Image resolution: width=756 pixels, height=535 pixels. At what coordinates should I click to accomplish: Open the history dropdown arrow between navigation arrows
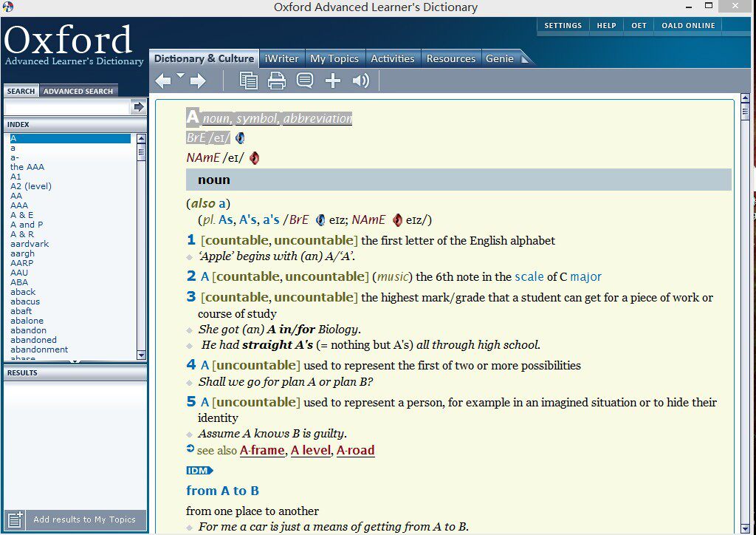pyautogui.click(x=180, y=75)
